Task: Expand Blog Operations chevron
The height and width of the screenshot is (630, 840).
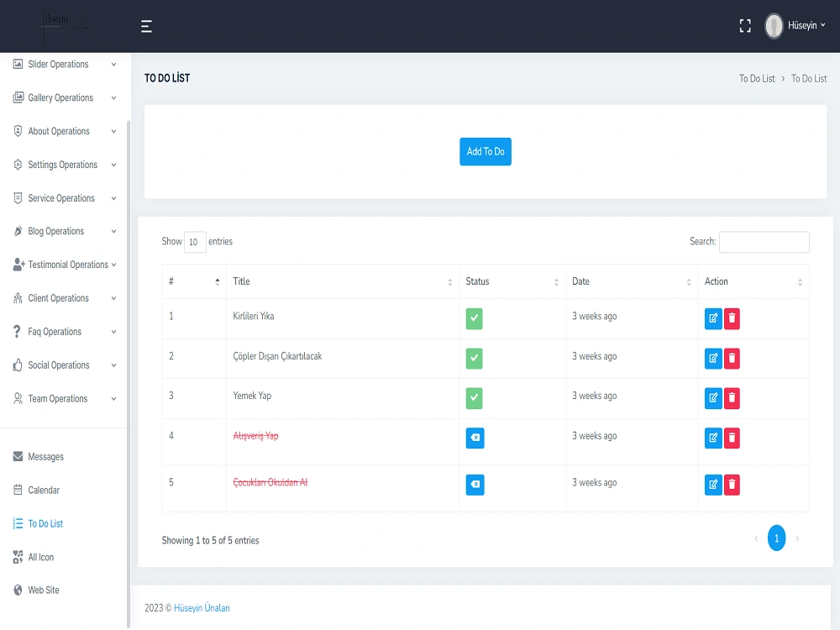Action: pyautogui.click(x=113, y=232)
